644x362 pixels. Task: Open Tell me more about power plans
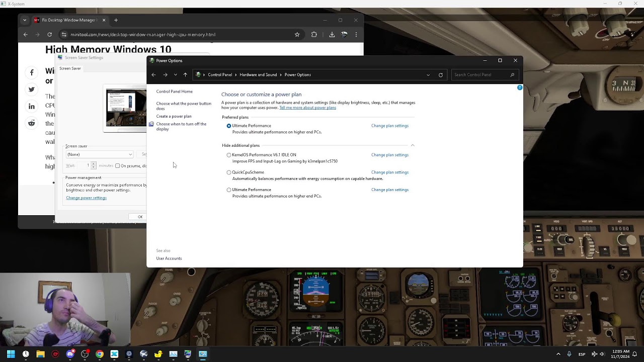click(x=307, y=108)
